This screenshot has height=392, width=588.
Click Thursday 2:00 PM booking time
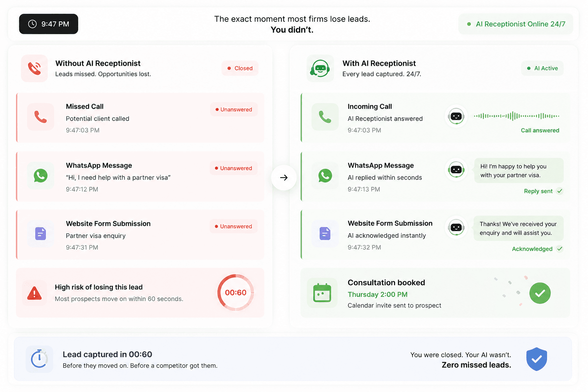tap(377, 294)
